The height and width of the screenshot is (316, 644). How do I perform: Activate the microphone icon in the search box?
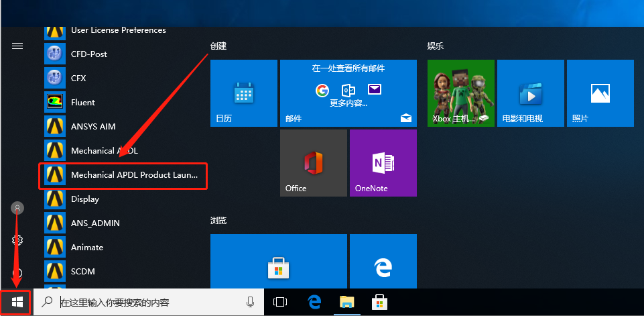250,303
